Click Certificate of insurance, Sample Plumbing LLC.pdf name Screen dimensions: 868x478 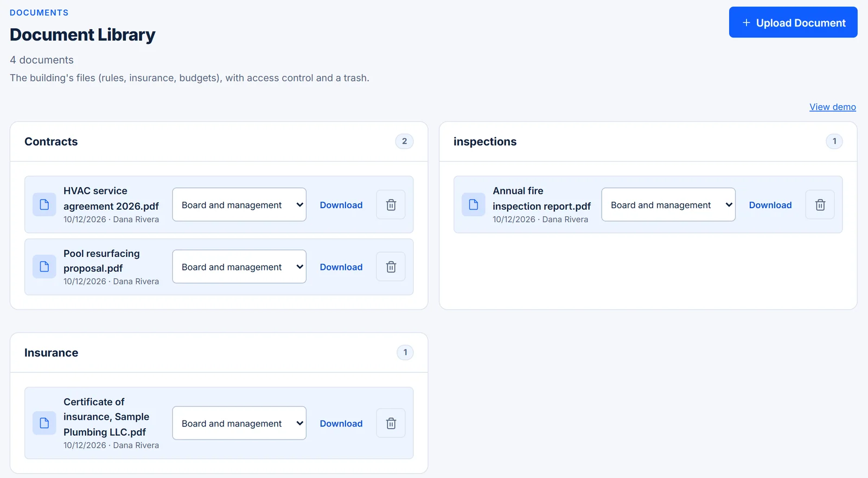coord(106,417)
